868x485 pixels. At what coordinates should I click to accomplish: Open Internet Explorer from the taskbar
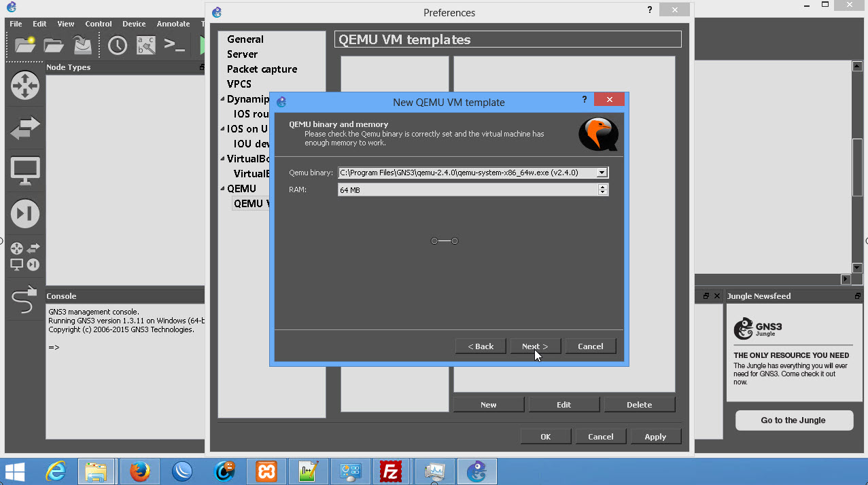[56, 471]
